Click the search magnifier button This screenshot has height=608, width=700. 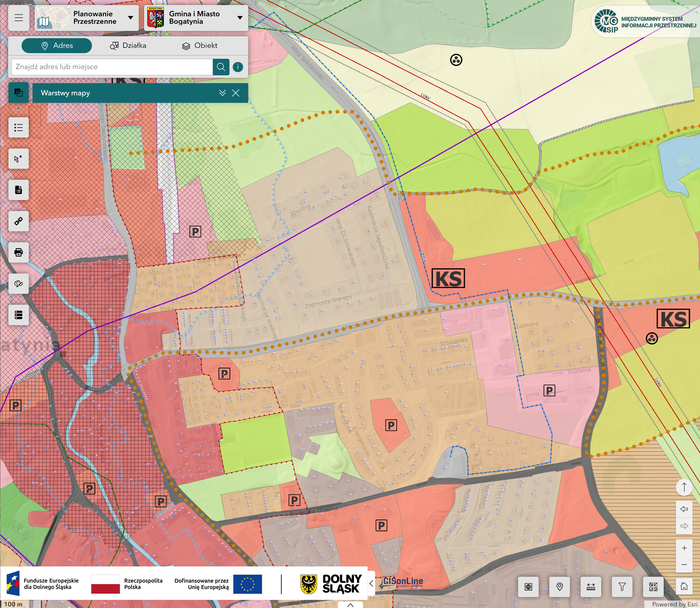221,67
